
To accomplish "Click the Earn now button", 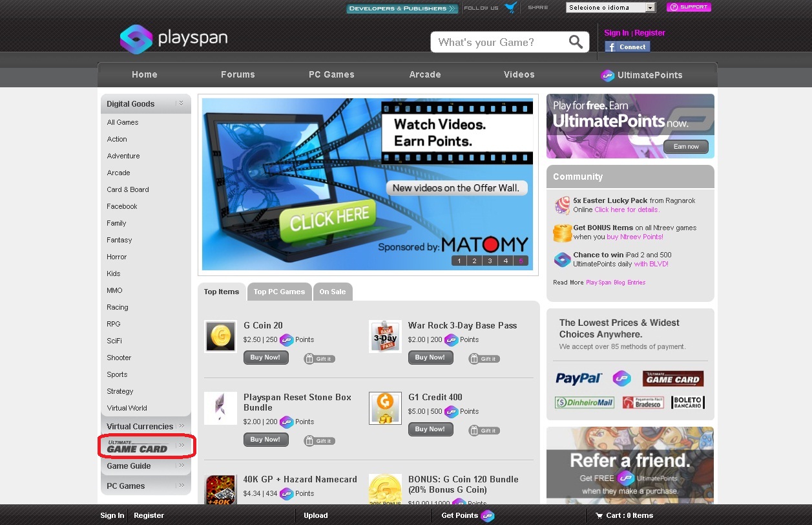I will coord(686,147).
